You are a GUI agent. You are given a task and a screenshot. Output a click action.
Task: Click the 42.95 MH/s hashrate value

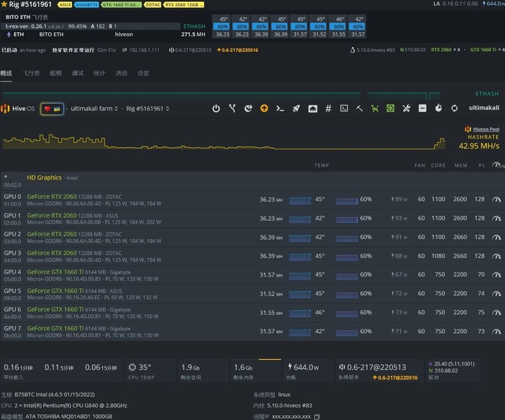pyautogui.click(x=479, y=146)
